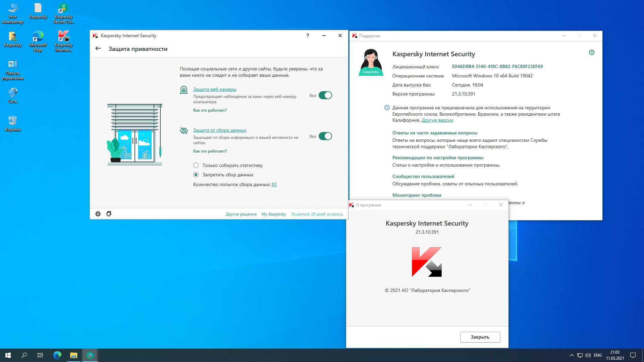The height and width of the screenshot is (362, 644).
Task: Open Рекомендации по настройке программы link
Action: (438, 158)
